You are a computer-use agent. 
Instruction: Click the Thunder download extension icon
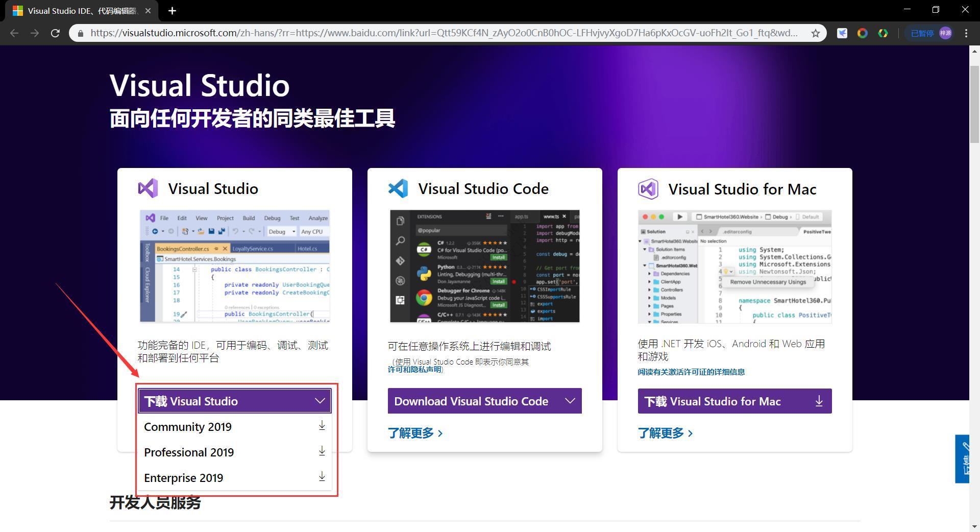(842, 33)
